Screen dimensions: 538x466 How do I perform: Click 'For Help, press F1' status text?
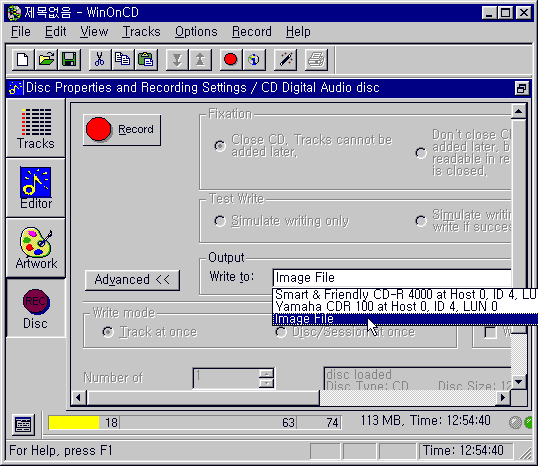[x=61, y=451]
